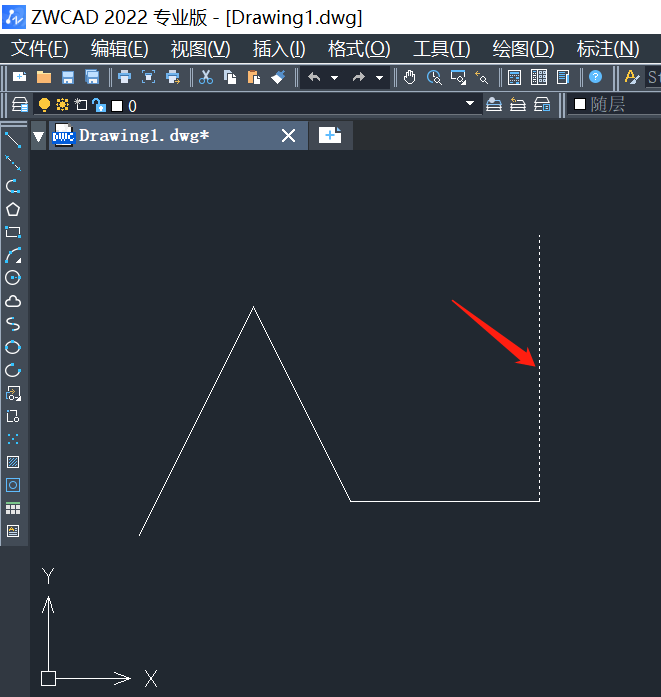Select the Region tool
Screen dimensions: 661x697
point(13,485)
